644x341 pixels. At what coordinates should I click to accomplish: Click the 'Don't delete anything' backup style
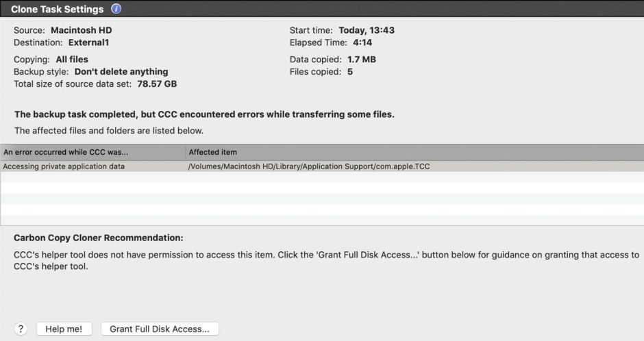click(121, 71)
